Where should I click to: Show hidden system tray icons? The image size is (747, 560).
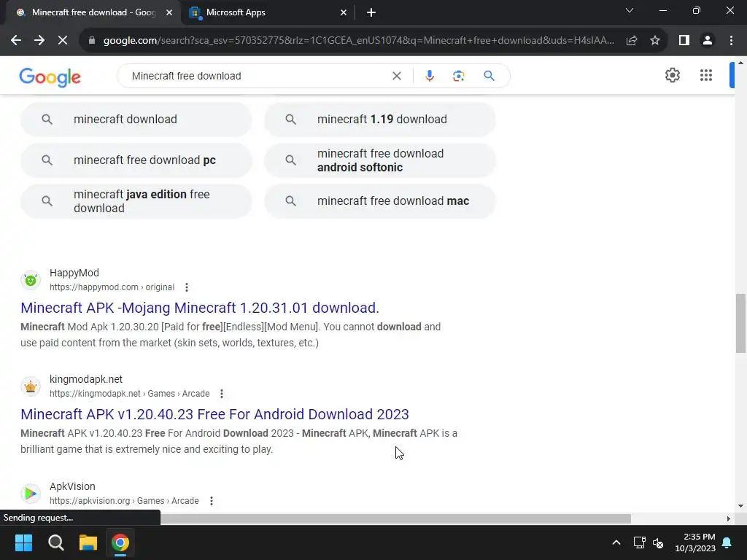click(616, 542)
